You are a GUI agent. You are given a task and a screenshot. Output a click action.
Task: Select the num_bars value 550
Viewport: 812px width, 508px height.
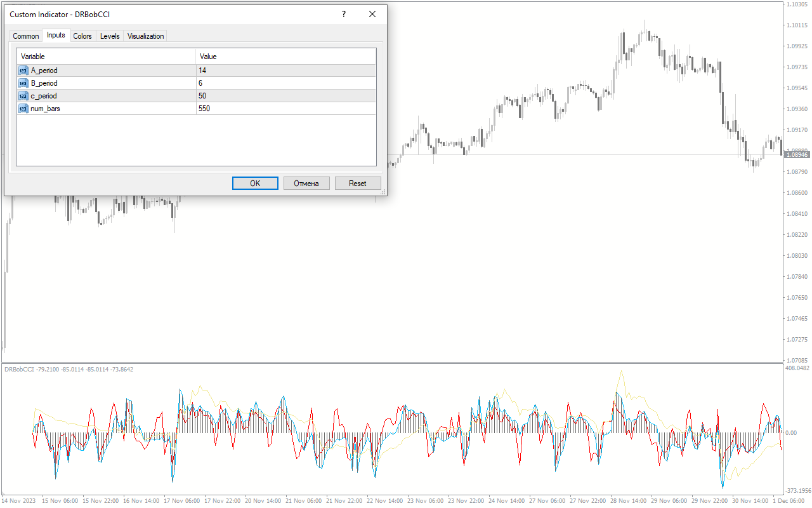pyautogui.click(x=285, y=109)
